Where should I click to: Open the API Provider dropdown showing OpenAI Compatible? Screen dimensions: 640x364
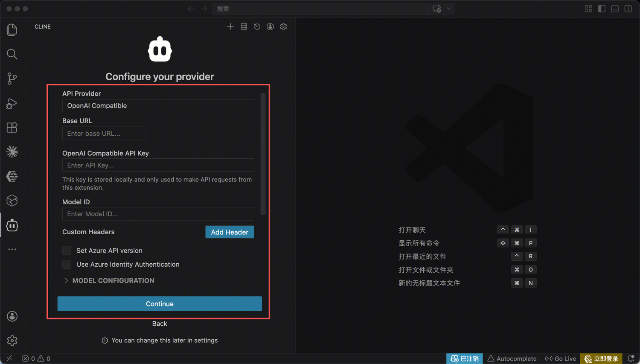pyautogui.click(x=158, y=106)
